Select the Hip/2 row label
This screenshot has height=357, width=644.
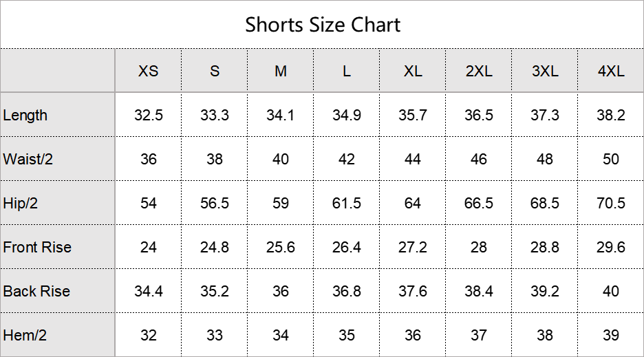(21, 204)
